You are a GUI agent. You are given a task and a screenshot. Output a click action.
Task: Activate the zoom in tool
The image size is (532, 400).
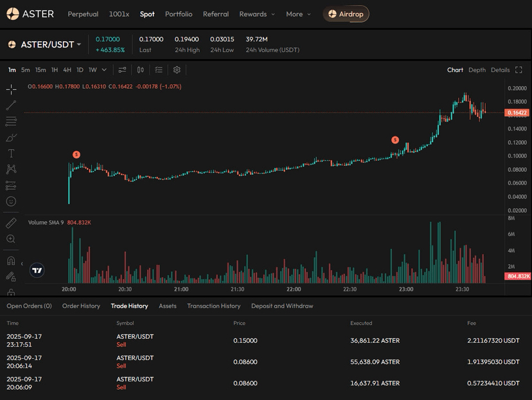(x=11, y=239)
